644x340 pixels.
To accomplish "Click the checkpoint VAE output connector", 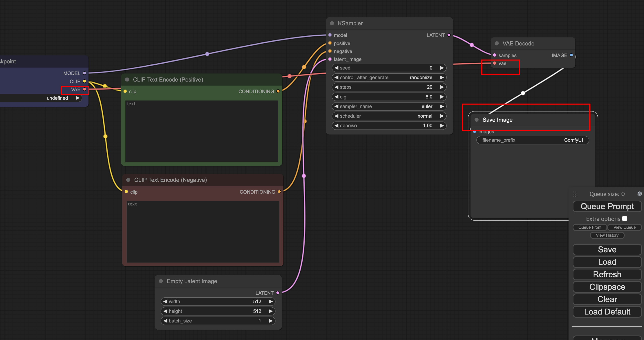I will click(x=84, y=89).
